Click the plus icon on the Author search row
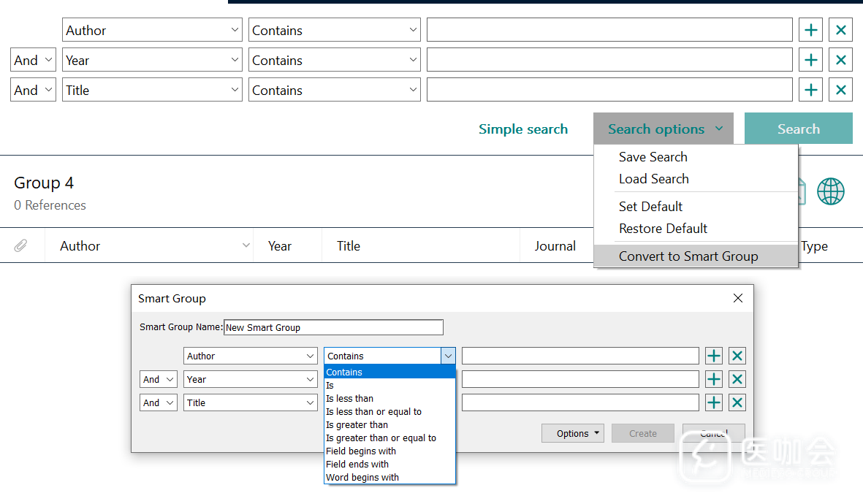The width and height of the screenshot is (863, 504). (x=810, y=30)
